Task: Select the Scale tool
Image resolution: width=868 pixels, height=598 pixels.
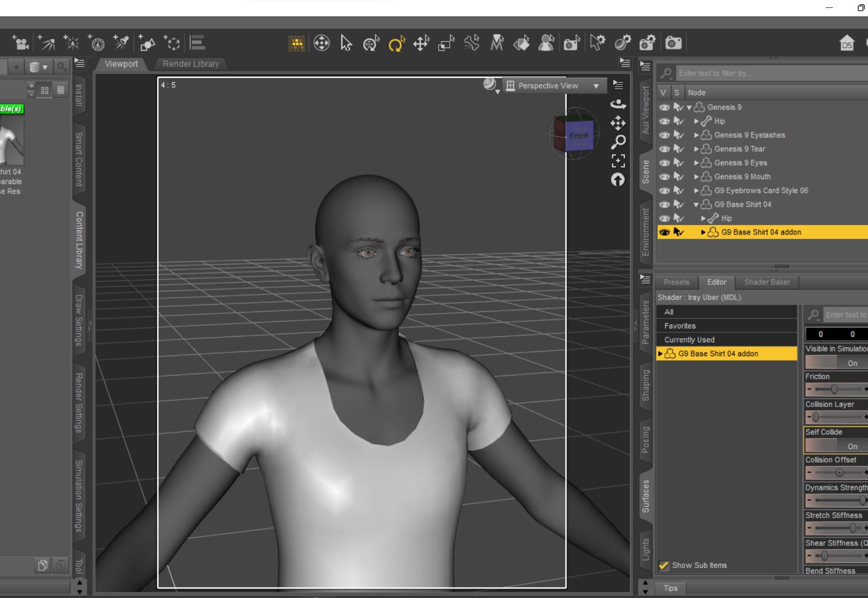Action: coord(446,43)
